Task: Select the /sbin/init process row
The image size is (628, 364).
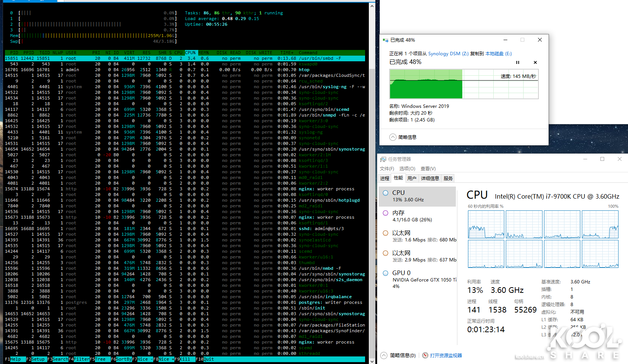Action: point(185,308)
